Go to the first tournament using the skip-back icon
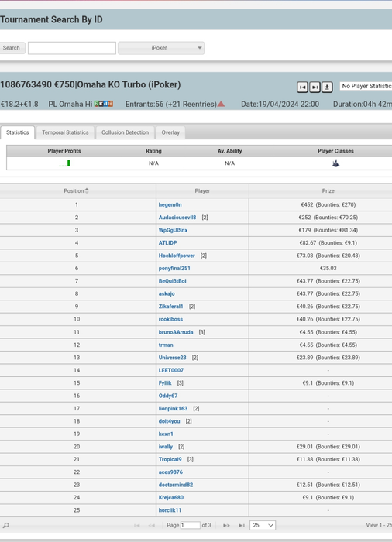Screen dimensions: 392x542 [302, 87]
